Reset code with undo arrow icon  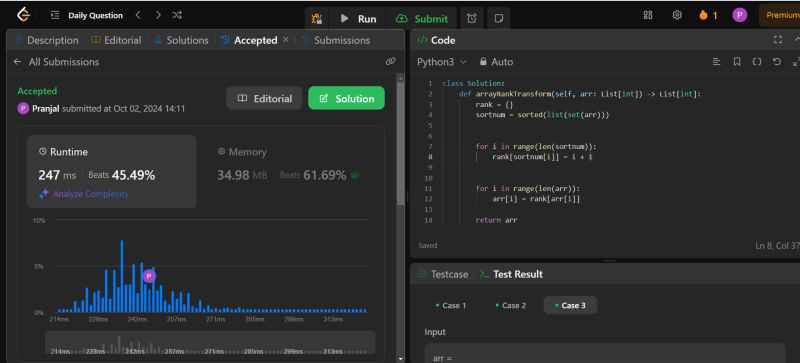tap(777, 62)
